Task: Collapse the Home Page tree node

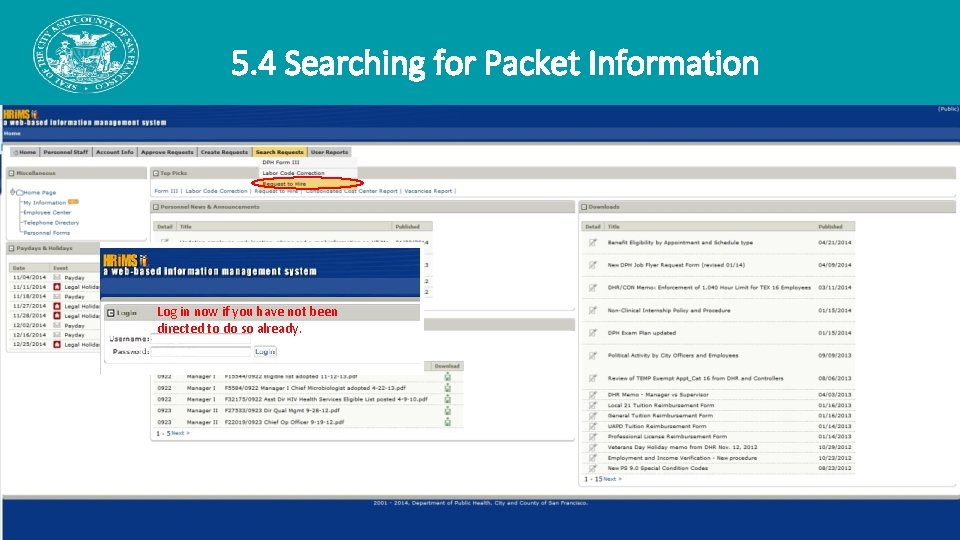Action: coord(13,192)
